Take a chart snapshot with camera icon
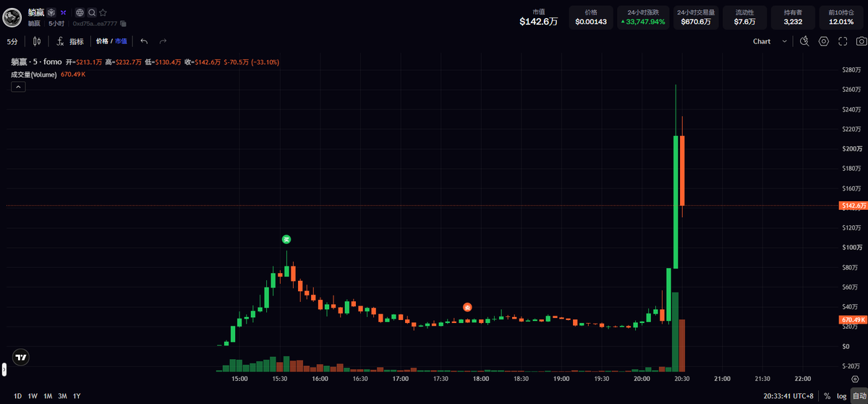This screenshot has width=868, height=404. [860, 41]
